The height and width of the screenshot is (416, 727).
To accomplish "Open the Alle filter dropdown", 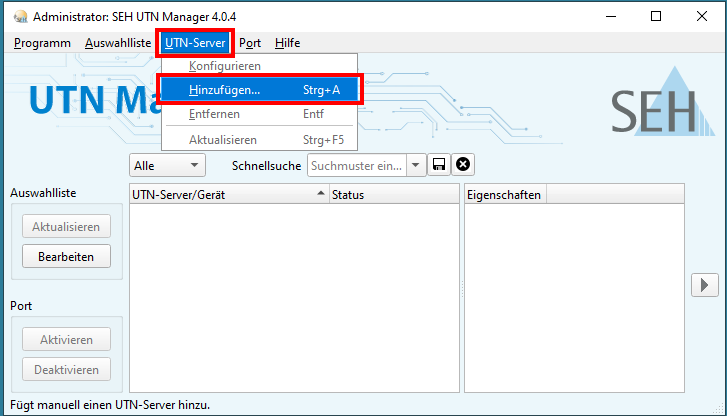I will tap(167, 166).
